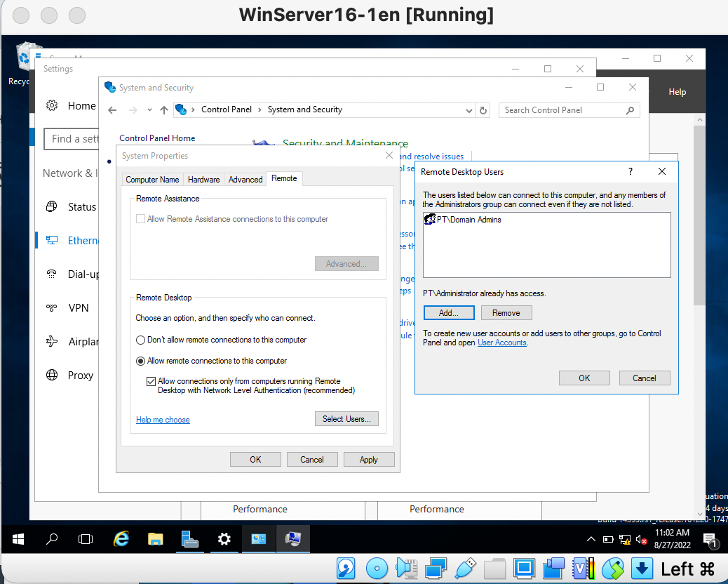
Task: Switch to System Properties taskbar icon
Action: click(x=293, y=539)
